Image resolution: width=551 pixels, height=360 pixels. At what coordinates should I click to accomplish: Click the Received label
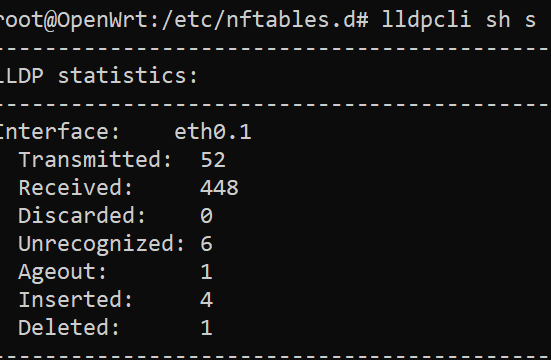click(76, 188)
